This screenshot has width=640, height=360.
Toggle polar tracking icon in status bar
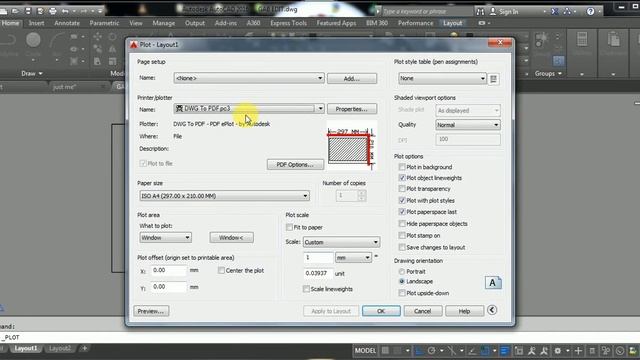[431, 350]
